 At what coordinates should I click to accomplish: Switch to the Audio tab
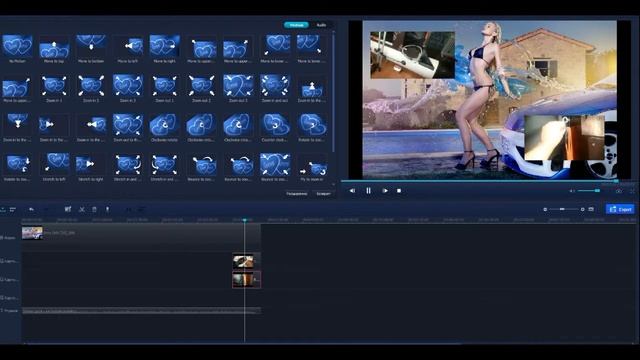tap(322, 25)
